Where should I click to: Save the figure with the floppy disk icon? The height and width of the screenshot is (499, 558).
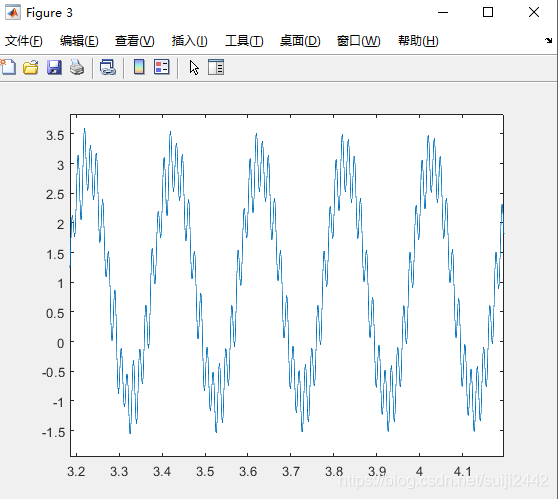point(54,67)
